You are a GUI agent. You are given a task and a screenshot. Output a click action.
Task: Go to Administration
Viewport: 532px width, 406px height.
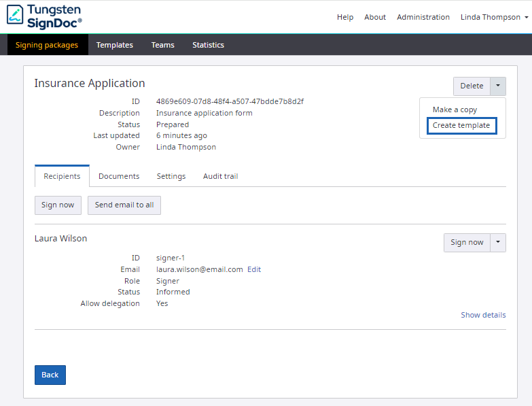pyautogui.click(x=423, y=17)
